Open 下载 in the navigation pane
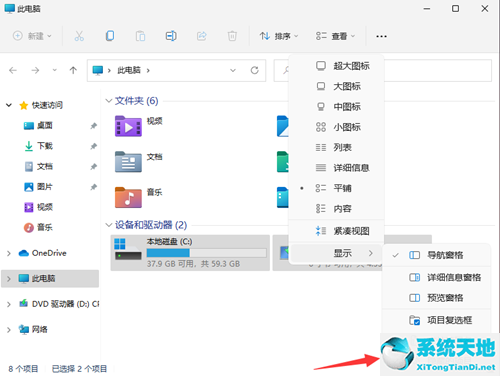Screen dimensions: 500x376 [x=45, y=146]
